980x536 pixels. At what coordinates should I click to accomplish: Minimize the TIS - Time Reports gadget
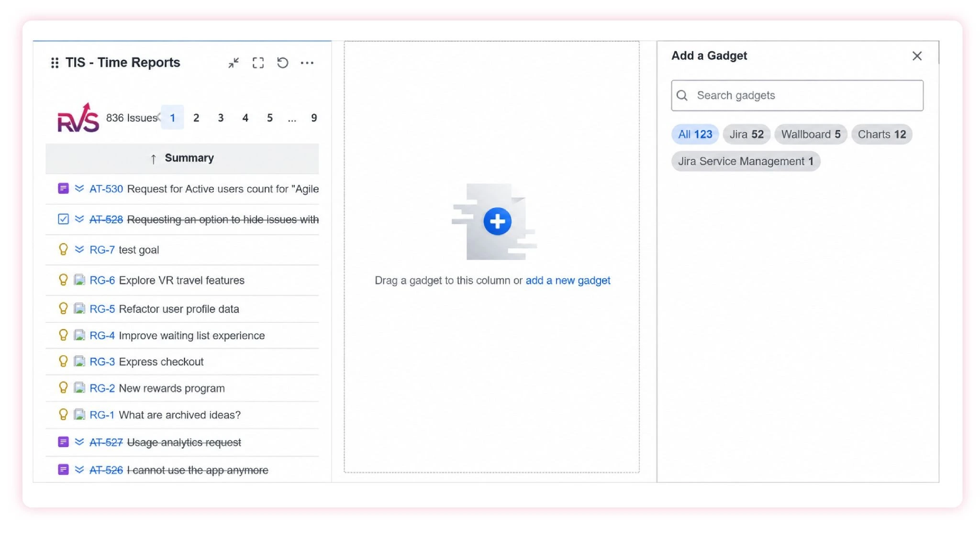(x=234, y=63)
